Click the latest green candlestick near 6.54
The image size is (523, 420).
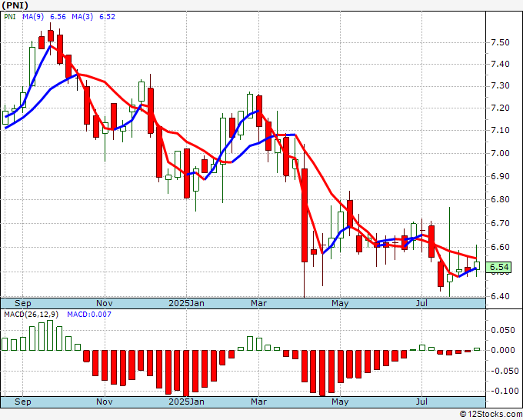tap(477, 266)
